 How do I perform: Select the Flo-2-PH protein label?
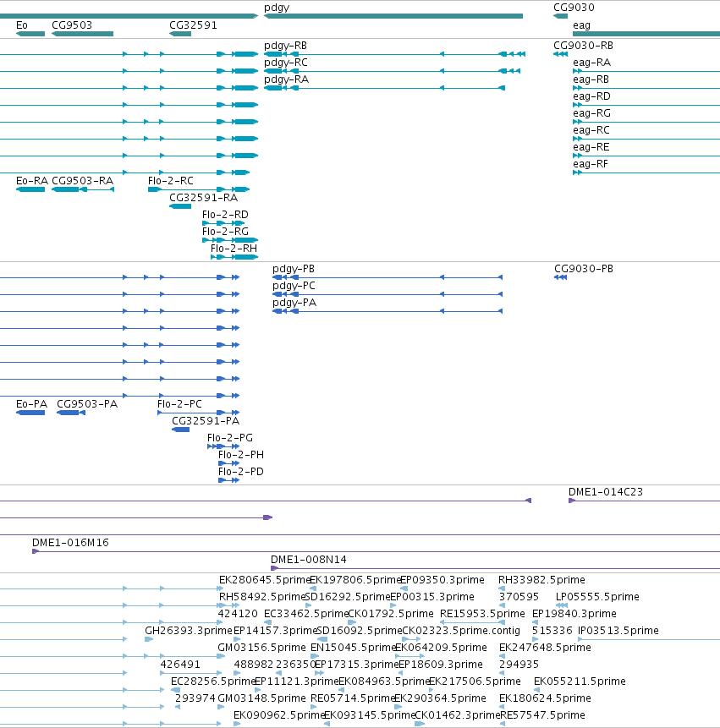coord(240,455)
